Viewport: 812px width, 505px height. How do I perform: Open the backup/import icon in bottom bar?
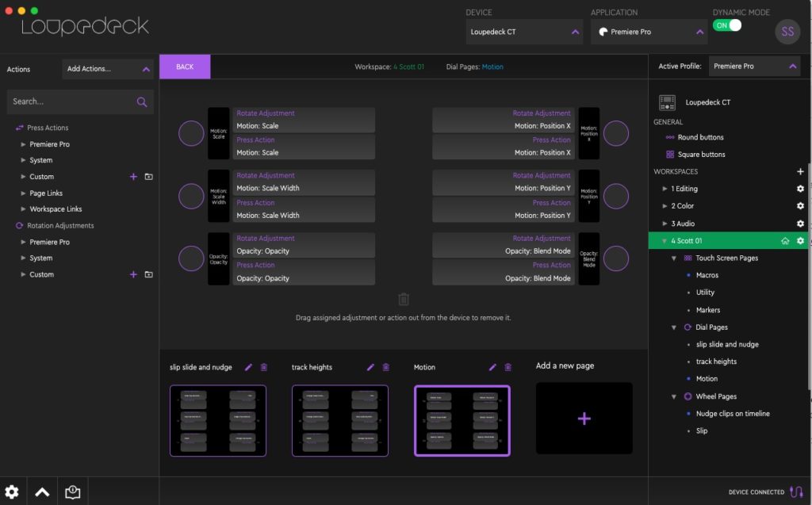(x=72, y=492)
